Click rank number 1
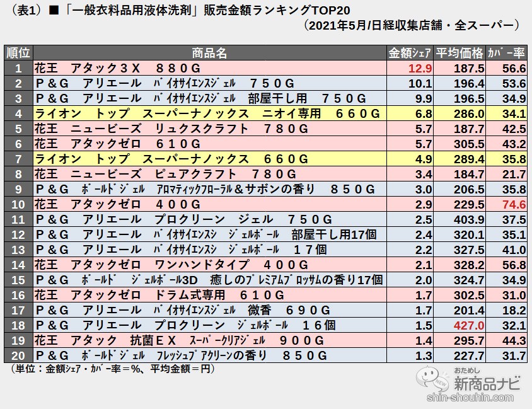532x409 pixels. 18,69
